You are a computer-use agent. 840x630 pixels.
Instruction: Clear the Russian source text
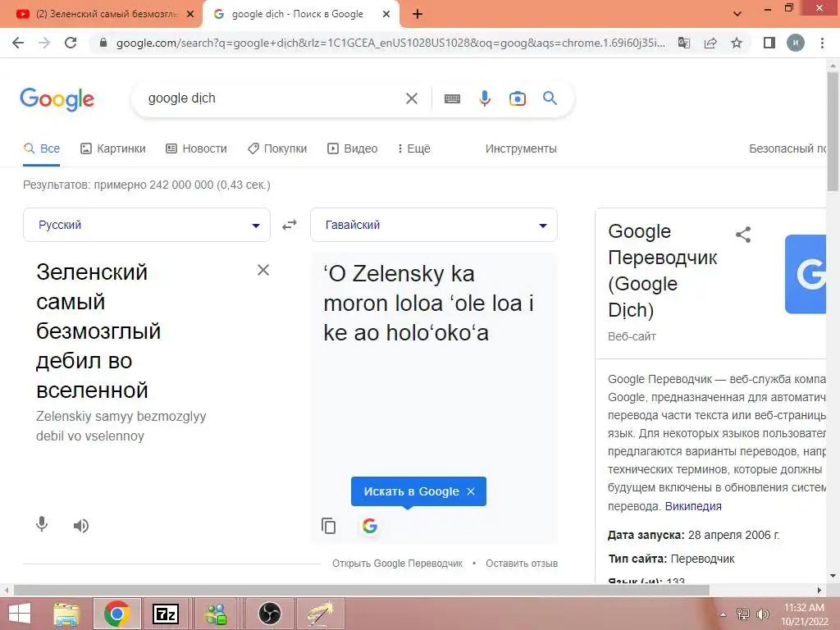(x=263, y=270)
